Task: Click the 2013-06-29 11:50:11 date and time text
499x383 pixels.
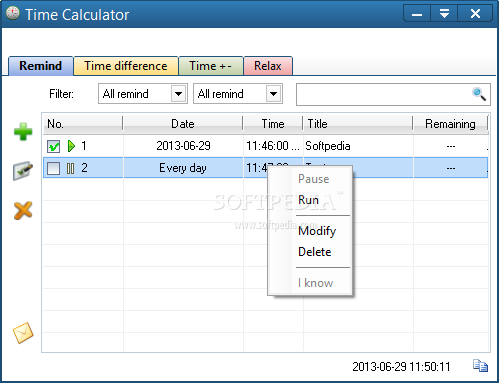Action: tap(401, 367)
